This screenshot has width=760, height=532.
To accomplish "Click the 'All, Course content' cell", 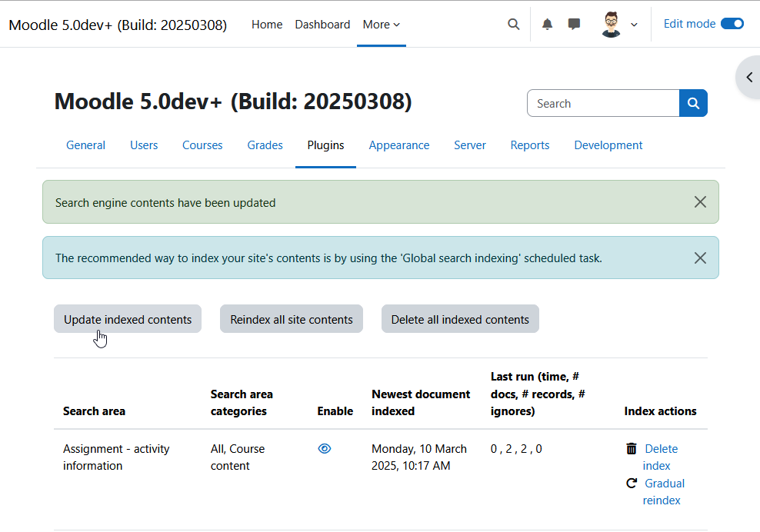I will 238,457.
